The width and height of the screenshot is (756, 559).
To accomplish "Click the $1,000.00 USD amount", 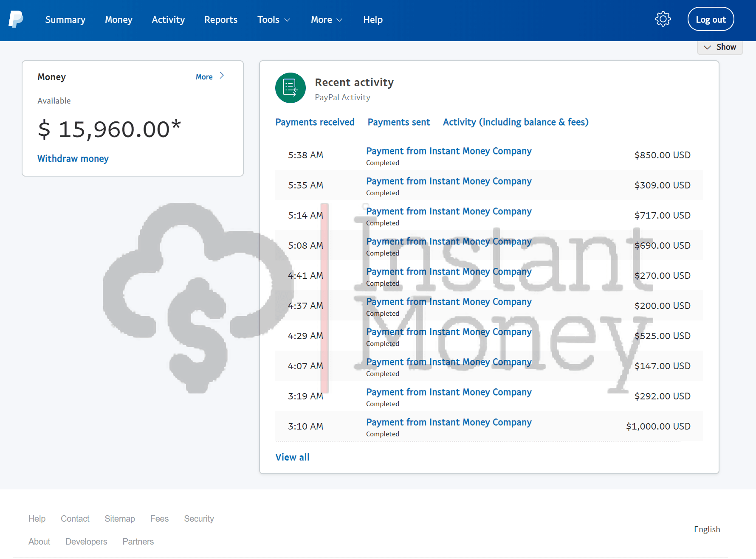I will point(658,426).
